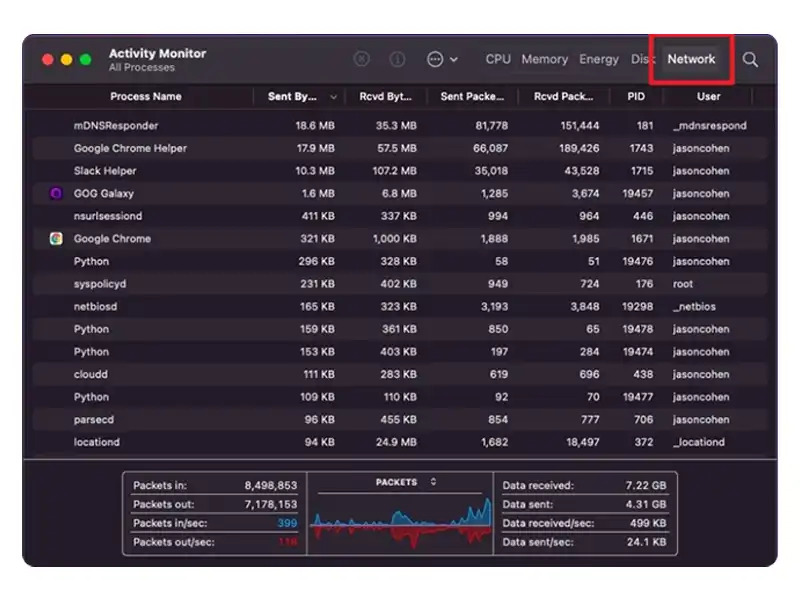Click the Packets out value 7,178,153

pyautogui.click(x=270, y=504)
